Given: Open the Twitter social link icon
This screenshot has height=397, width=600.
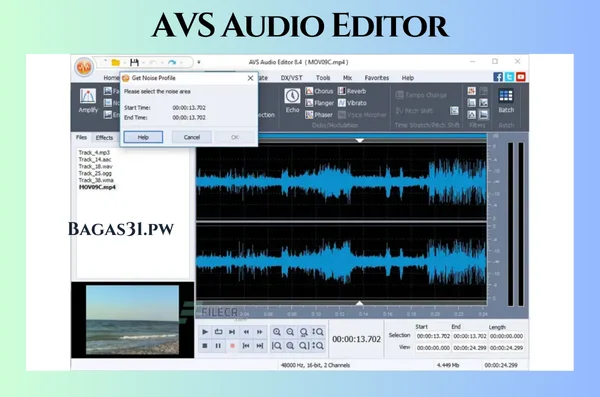Looking at the screenshot, I should coord(509,77).
